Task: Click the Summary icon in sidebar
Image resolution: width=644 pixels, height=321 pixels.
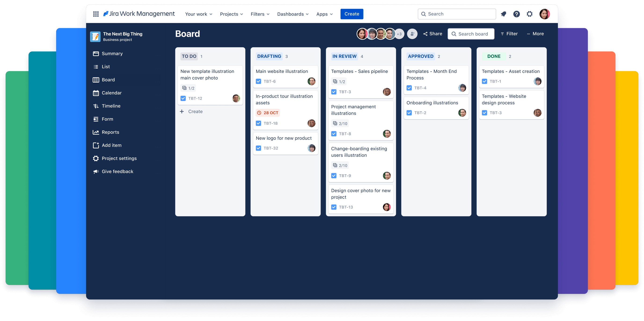Action: 96,53
